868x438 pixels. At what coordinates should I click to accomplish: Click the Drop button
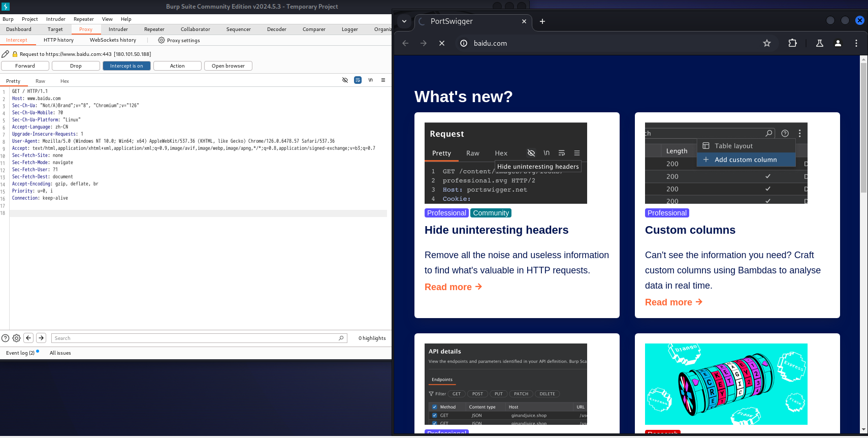(76, 66)
